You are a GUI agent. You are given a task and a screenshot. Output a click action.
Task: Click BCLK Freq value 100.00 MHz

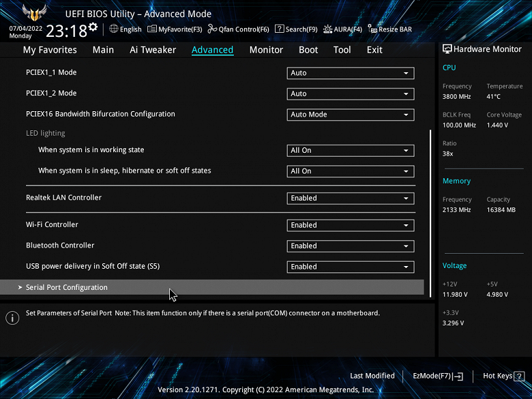tap(459, 125)
